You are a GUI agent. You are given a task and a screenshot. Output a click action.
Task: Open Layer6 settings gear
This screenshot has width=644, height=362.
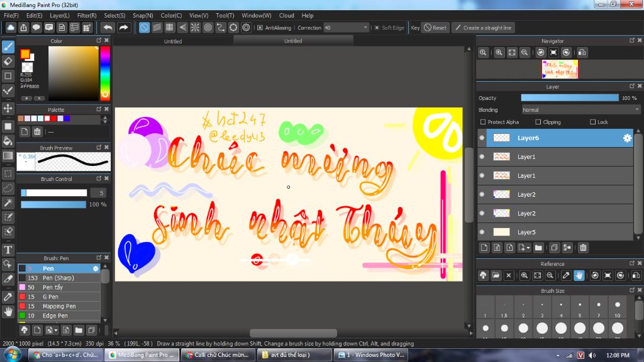coord(627,138)
